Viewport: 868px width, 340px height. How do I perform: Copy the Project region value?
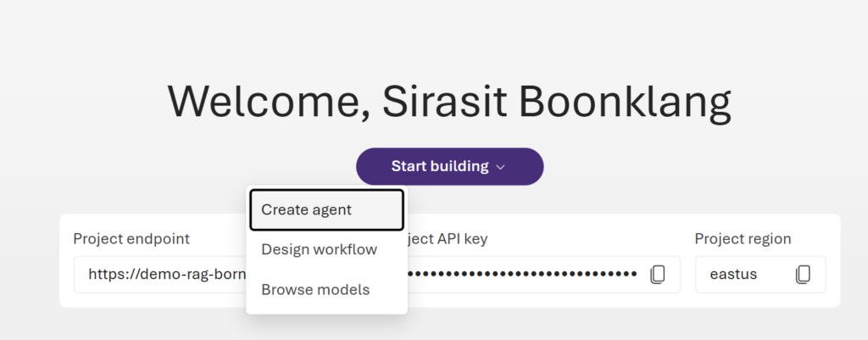point(803,274)
